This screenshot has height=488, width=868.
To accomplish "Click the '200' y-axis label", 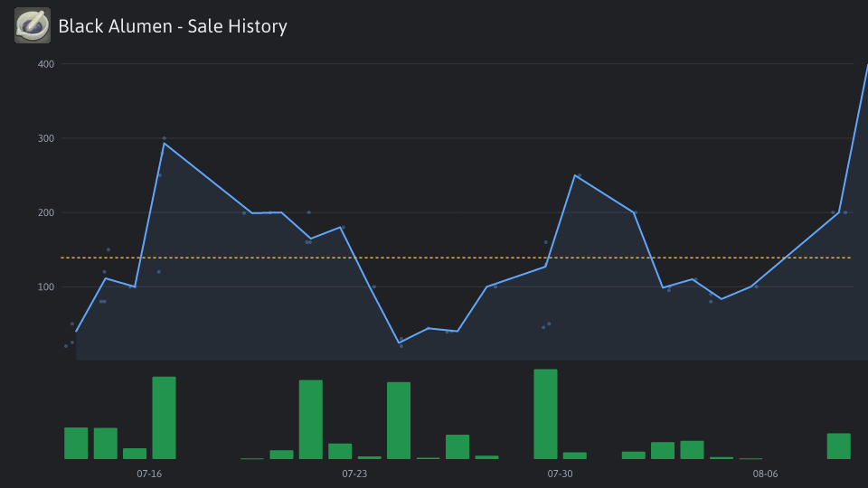I will pos(46,212).
